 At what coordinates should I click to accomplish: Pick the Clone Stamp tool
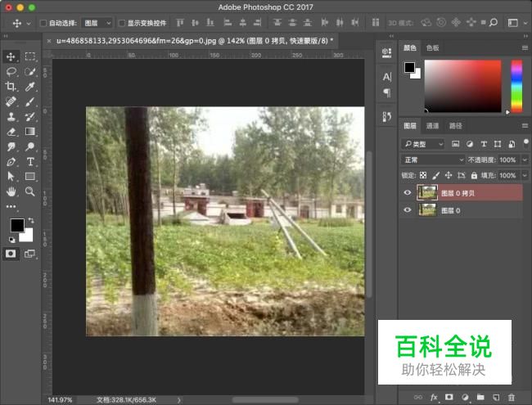[11, 117]
